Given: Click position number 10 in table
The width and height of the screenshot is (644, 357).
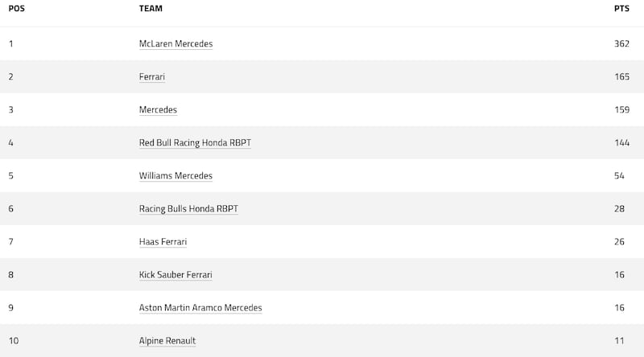Looking at the screenshot, I should (14, 341).
